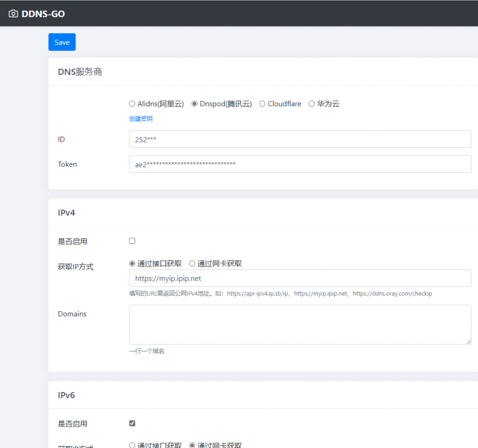Focus the ID input field
The image size is (478, 448).
coord(300,139)
